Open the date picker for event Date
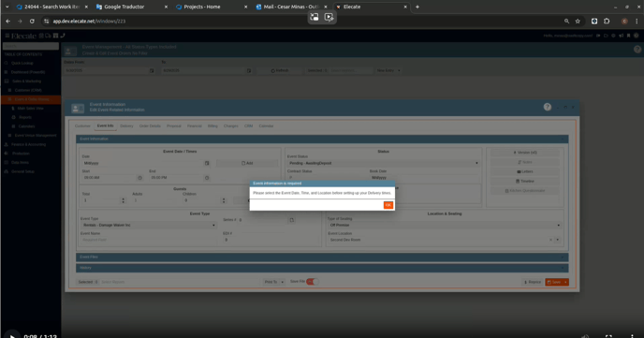The image size is (644, 338). [207, 163]
